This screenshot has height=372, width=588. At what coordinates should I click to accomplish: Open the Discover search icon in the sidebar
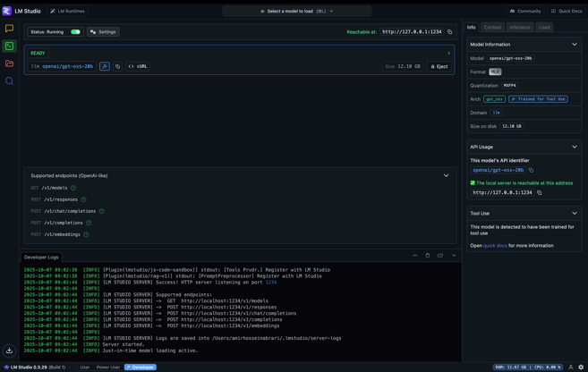point(10,81)
